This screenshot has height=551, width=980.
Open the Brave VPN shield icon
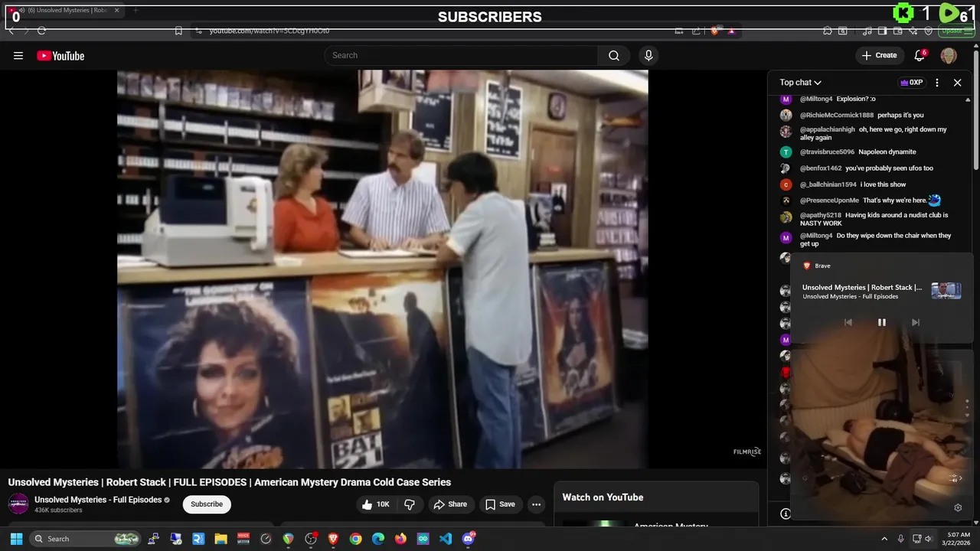[x=928, y=31]
